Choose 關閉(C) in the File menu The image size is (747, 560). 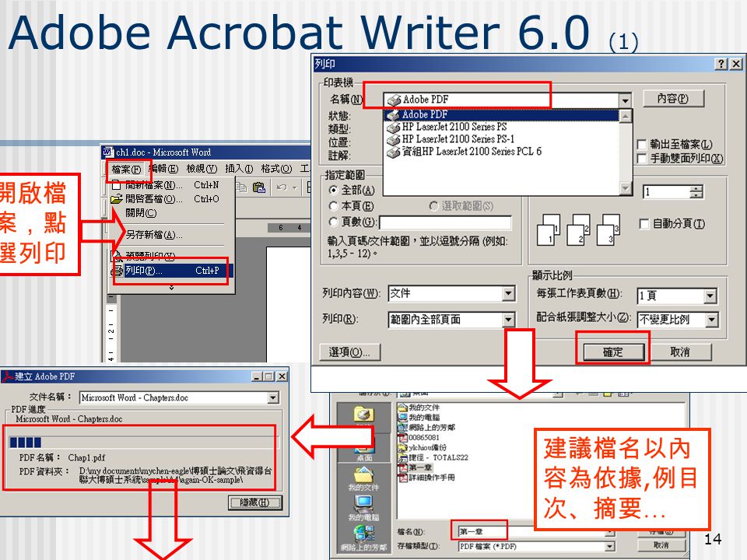click(141, 213)
